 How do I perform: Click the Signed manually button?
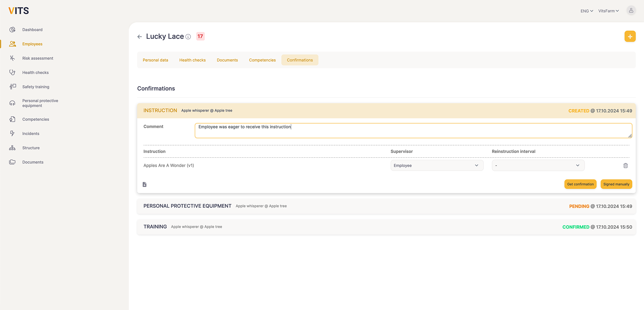(616, 184)
